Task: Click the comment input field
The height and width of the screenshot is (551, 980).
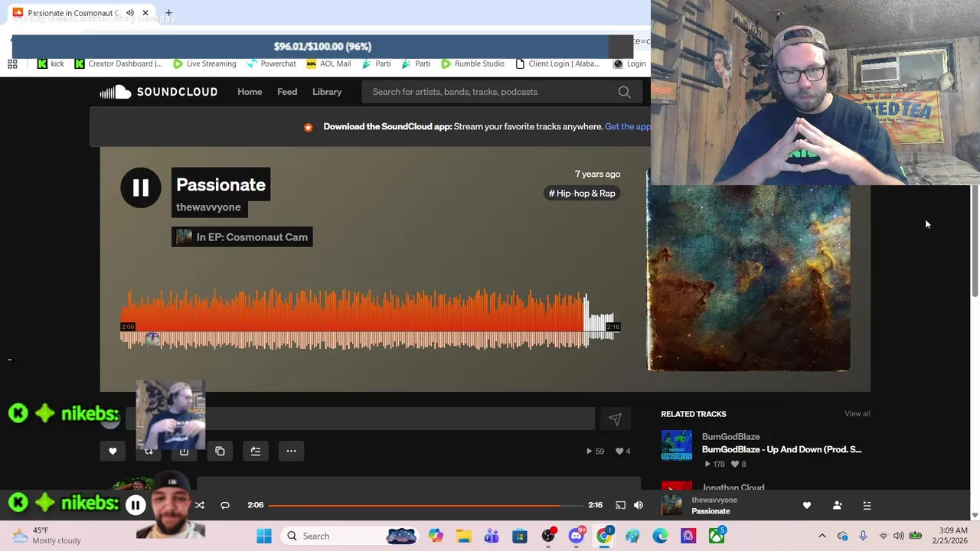Action: (360, 419)
